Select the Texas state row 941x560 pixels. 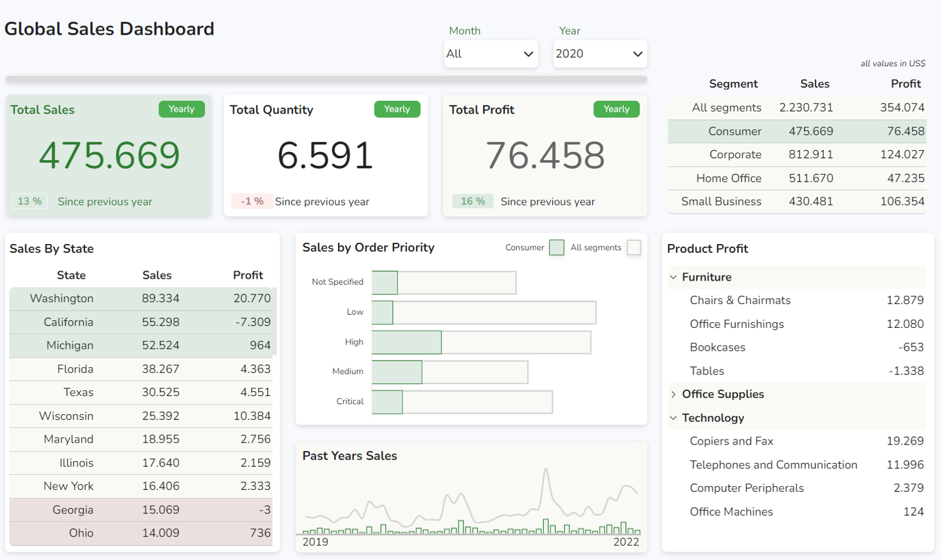click(141, 393)
